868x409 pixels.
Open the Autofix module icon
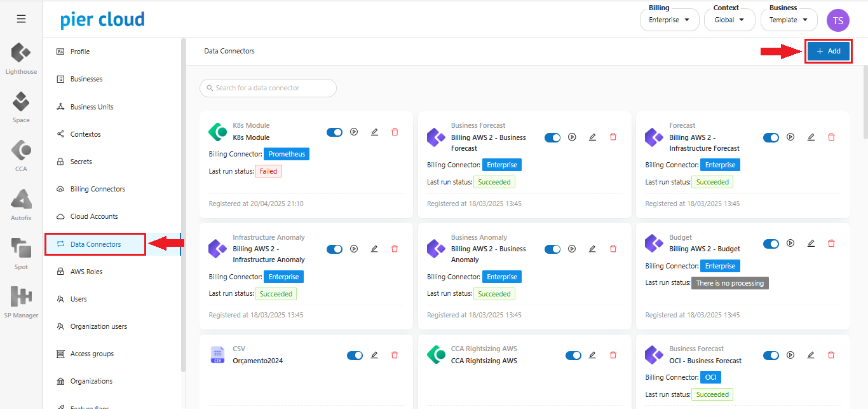point(21,200)
